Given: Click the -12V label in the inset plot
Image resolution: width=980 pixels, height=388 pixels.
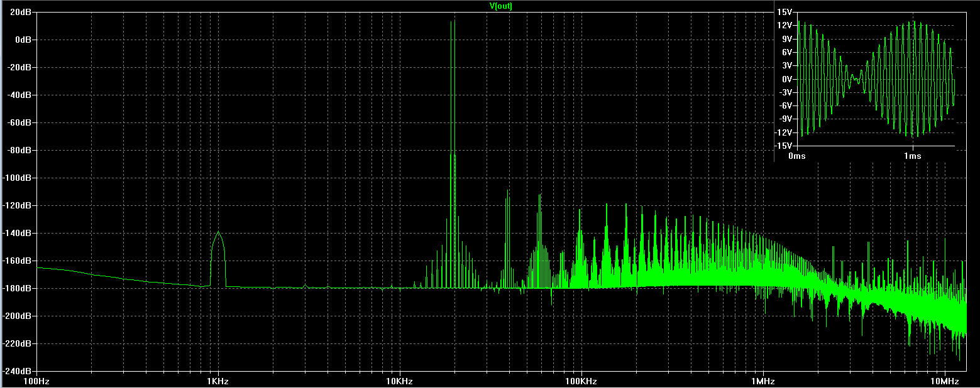Looking at the screenshot, I should click(x=783, y=132).
